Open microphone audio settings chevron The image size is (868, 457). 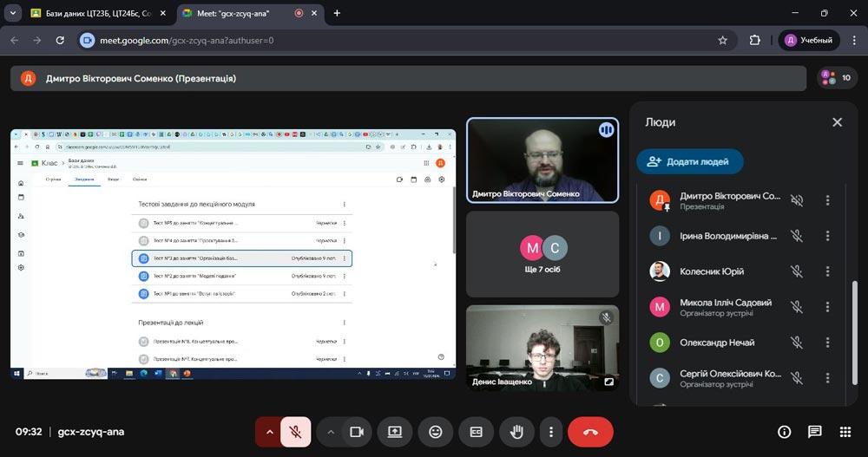(x=269, y=432)
